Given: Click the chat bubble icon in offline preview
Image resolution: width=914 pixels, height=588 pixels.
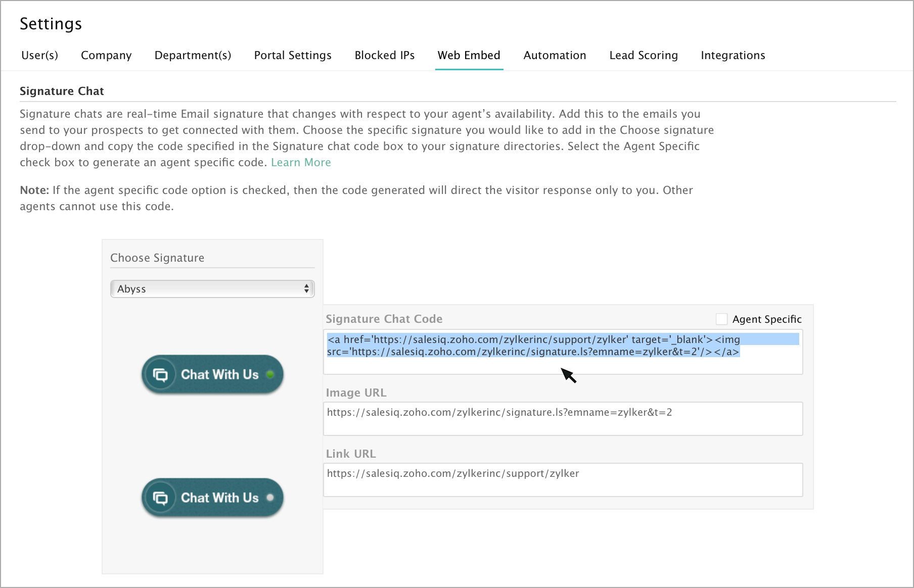Looking at the screenshot, I should tap(160, 498).
